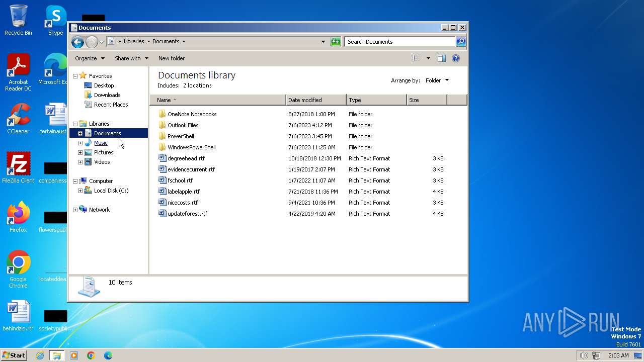Change view with the view icon

(416, 58)
